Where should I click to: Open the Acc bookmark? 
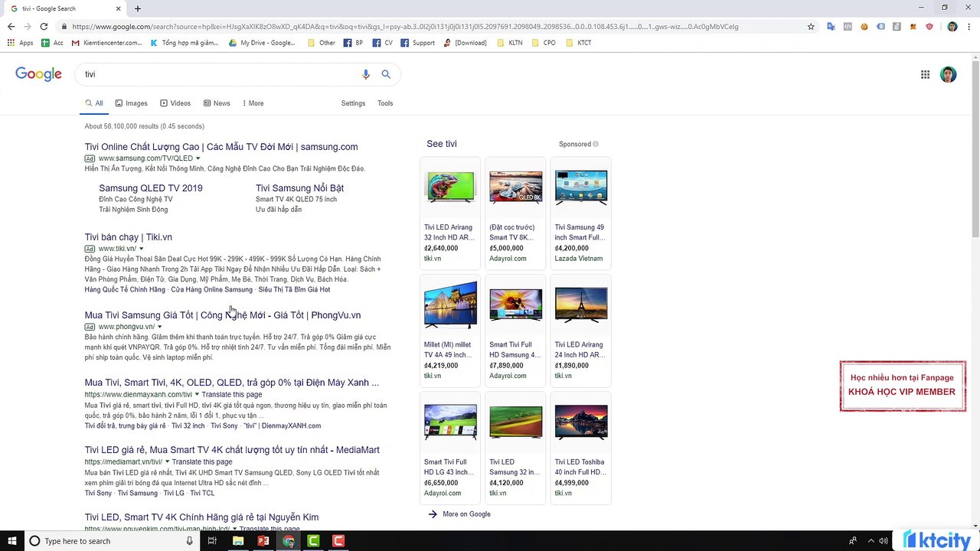(52, 43)
